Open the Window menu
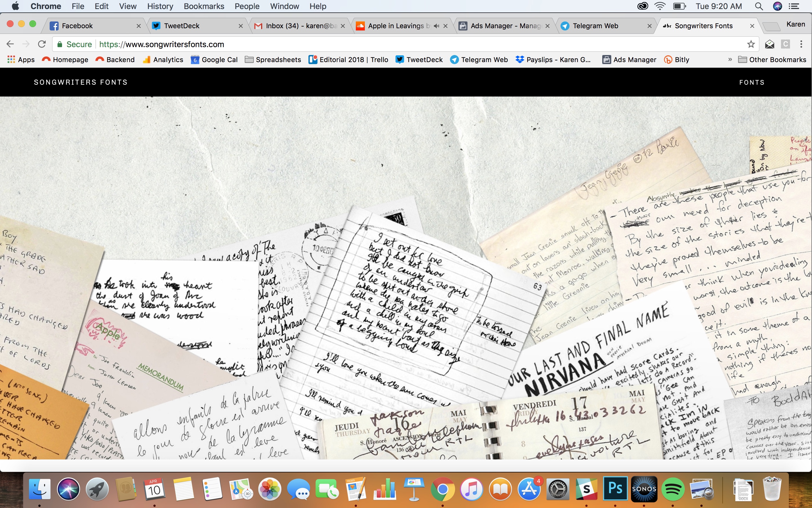Screen dimensions: 812x508 [x=284, y=6]
